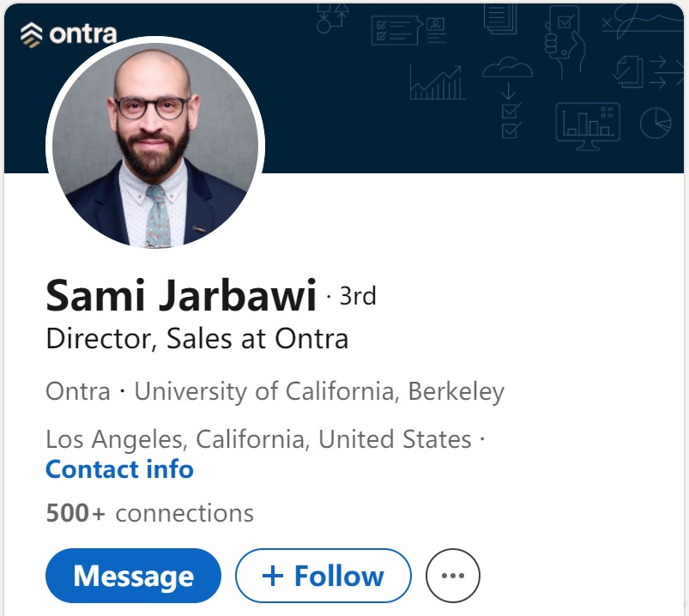Follow Sami Jarbawi with Follow button

coord(323,576)
